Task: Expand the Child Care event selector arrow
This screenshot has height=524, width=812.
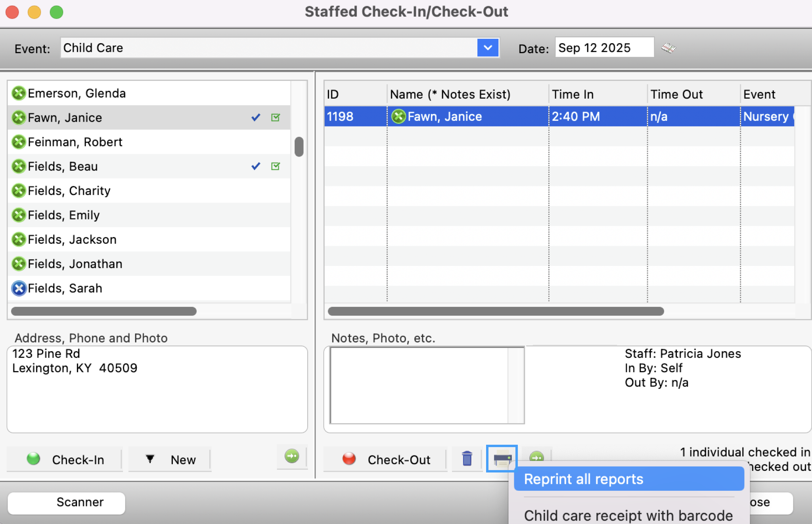Action: click(x=488, y=48)
